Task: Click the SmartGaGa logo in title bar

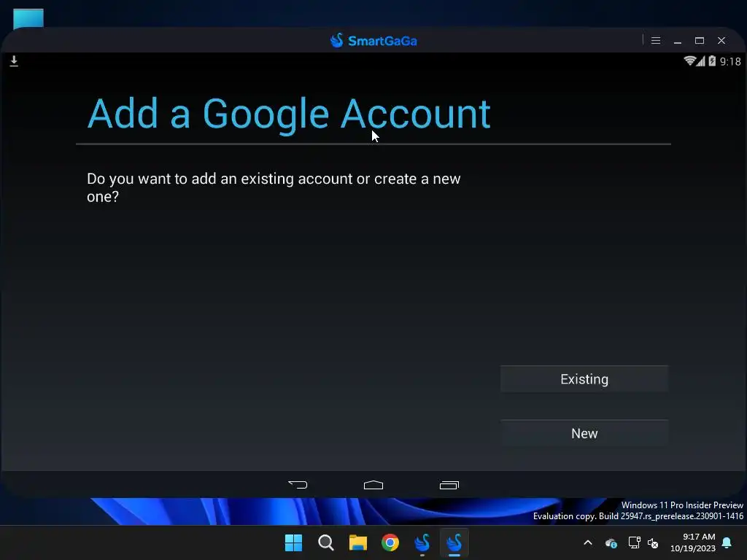Action: pyautogui.click(x=373, y=41)
